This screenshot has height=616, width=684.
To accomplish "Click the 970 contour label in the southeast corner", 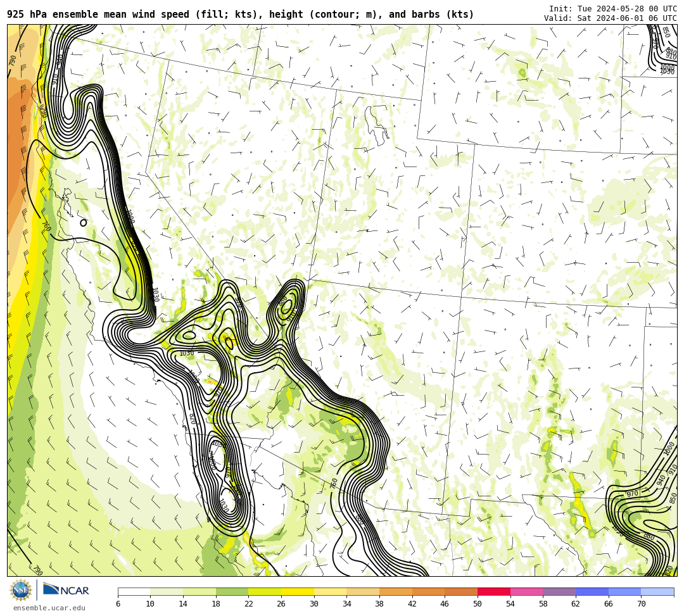I will click(x=632, y=494).
